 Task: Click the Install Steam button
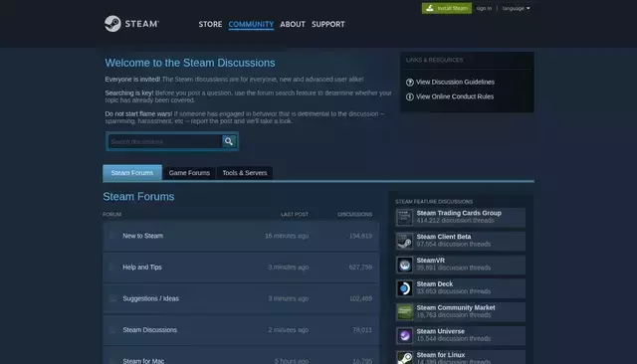(447, 8)
